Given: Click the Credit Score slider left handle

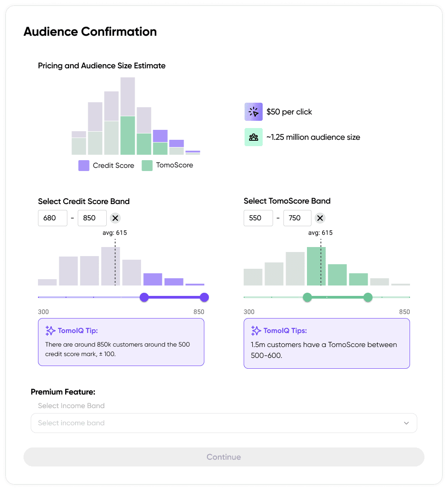Looking at the screenshot, I should point(144,297).
